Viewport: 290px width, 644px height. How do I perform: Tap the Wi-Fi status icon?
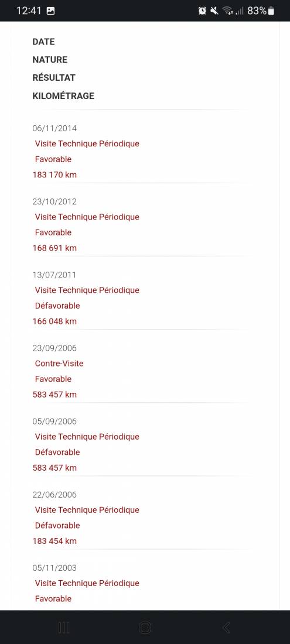228,11
